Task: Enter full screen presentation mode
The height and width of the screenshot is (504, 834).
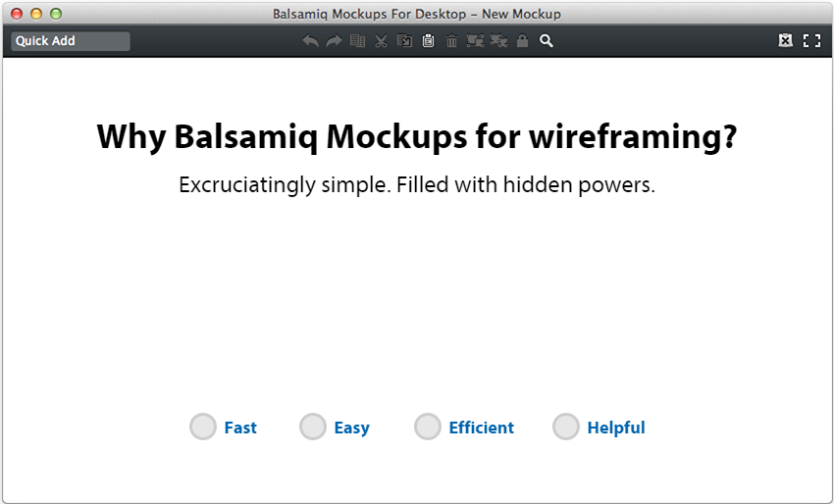Action: [x=811, y=41]
